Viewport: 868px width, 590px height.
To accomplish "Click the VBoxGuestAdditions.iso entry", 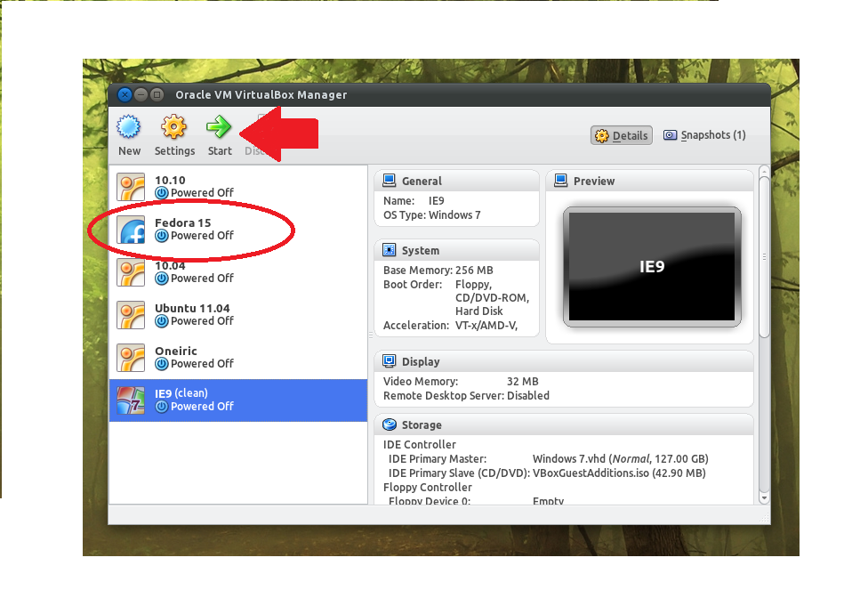I will click(619, 473).
